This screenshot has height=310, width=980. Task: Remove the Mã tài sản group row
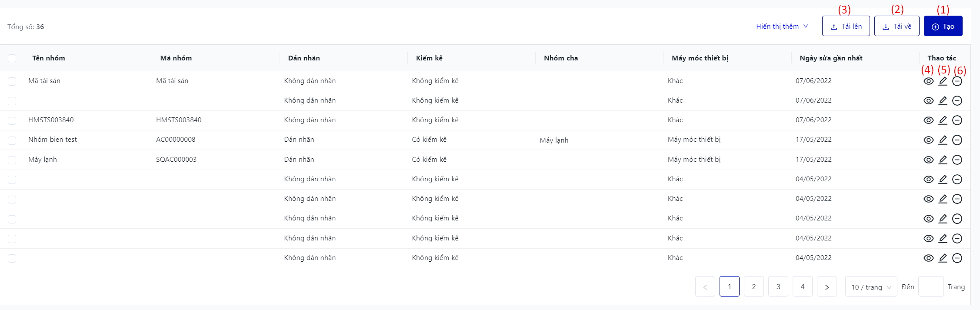(957, 81)
